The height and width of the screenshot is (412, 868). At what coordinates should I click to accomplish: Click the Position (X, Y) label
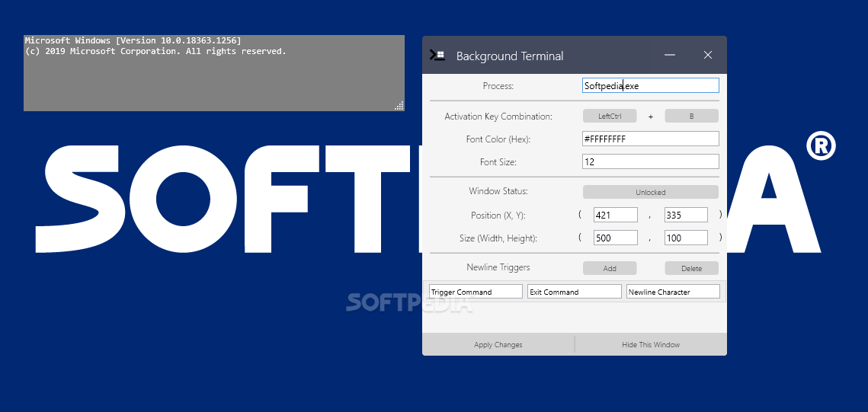498,215
